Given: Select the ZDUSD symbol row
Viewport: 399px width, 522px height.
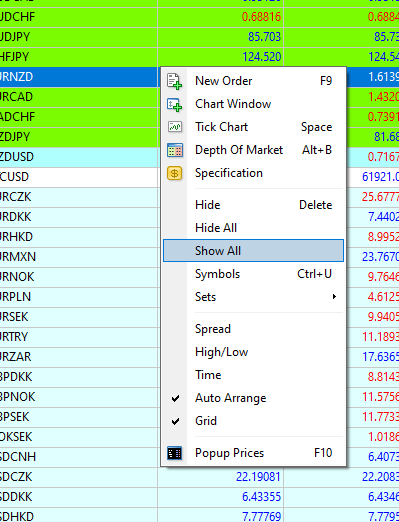Looking at the screenshot, I should [80, 157].
